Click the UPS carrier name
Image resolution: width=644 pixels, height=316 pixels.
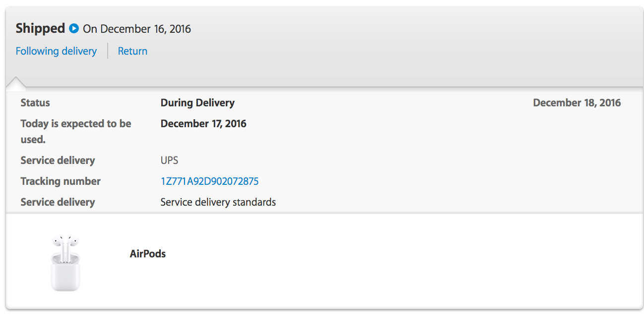169,160
